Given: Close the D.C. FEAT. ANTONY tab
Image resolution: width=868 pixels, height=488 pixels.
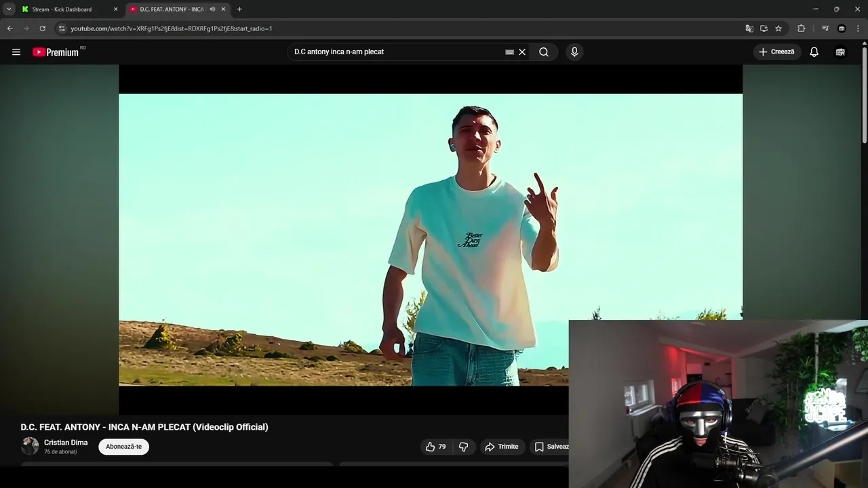Looking at the screenshot, I should click(223, 9).
